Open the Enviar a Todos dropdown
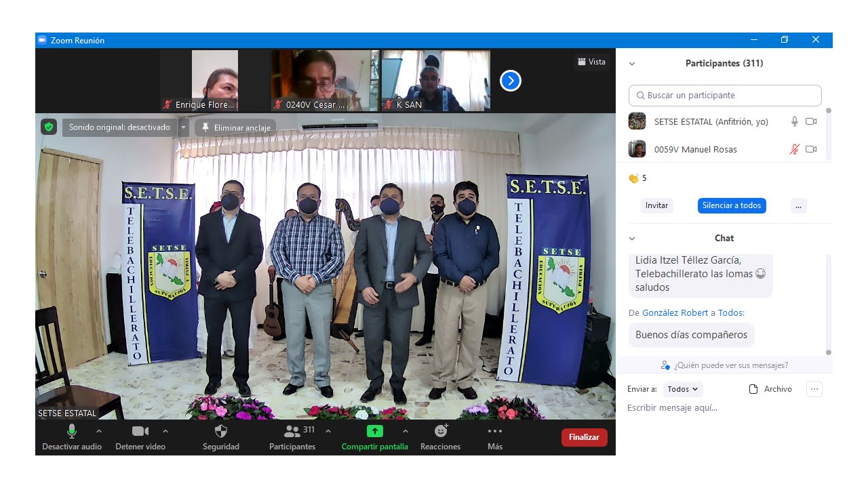868x488 pixels. point(683,389)
